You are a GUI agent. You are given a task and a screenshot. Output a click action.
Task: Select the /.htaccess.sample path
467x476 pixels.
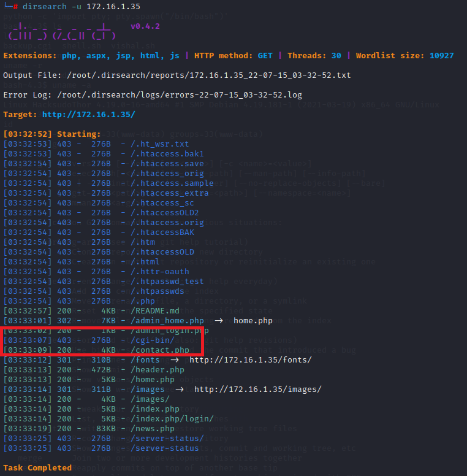tap(172, 183)
